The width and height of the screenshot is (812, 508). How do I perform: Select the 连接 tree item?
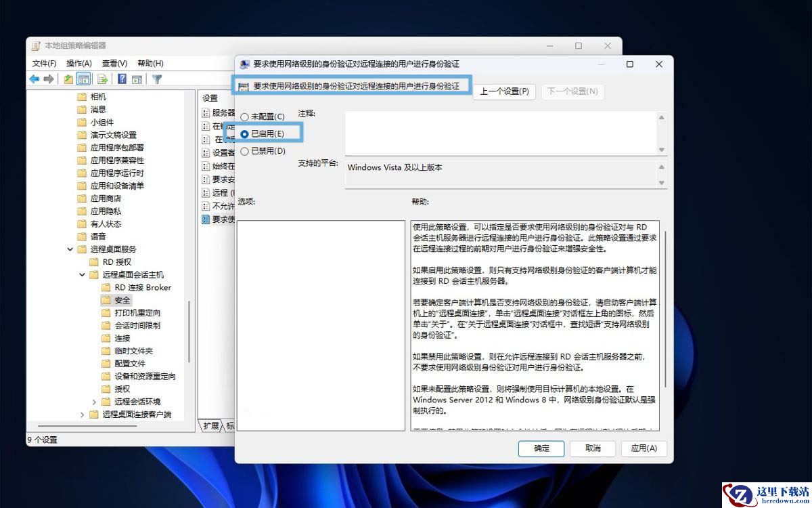point(122,338)
